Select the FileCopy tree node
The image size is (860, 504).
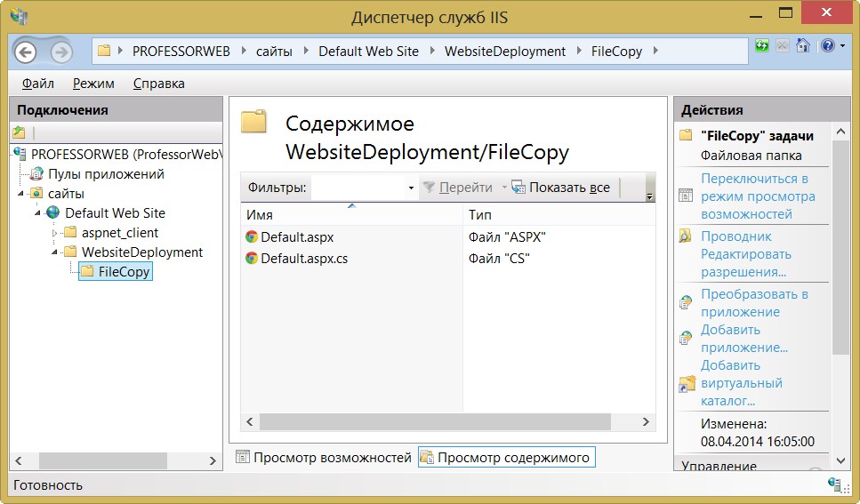click(116, 271)
